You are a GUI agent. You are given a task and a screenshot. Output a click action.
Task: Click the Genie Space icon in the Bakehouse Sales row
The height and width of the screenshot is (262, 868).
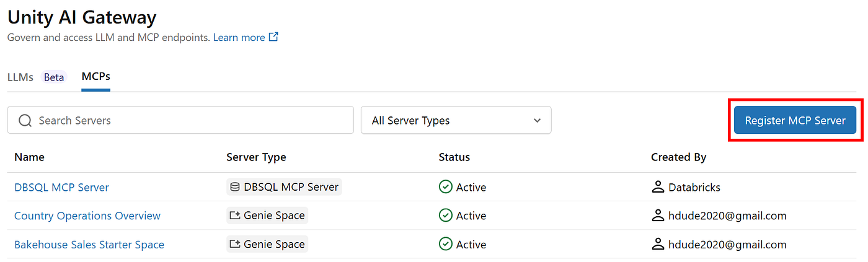235,244
